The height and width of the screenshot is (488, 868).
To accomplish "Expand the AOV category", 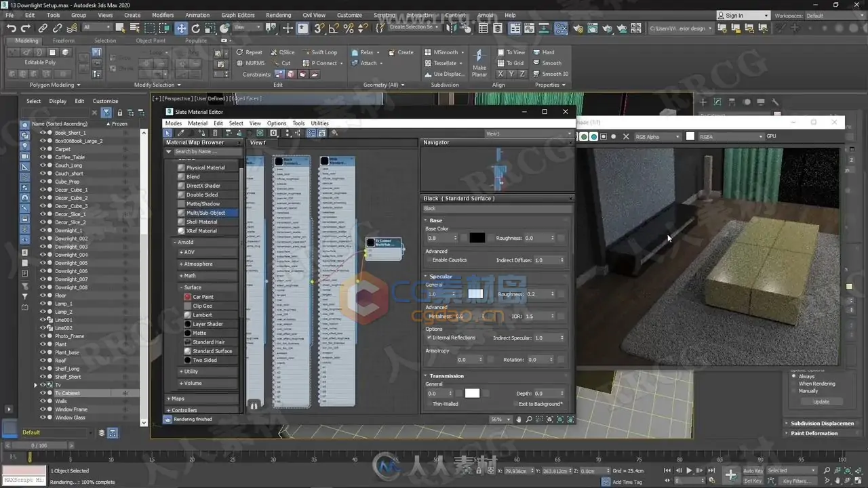I will pyautogui.click(x=181, y=252).
